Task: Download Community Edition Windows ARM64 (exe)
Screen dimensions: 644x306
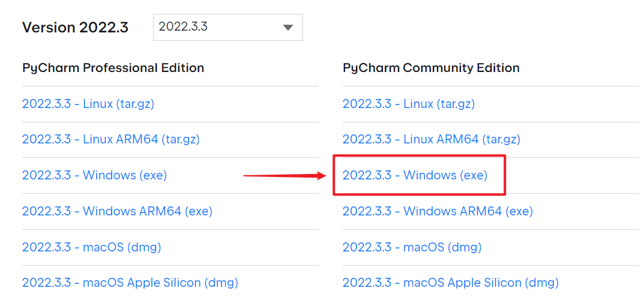Action: 438,211
